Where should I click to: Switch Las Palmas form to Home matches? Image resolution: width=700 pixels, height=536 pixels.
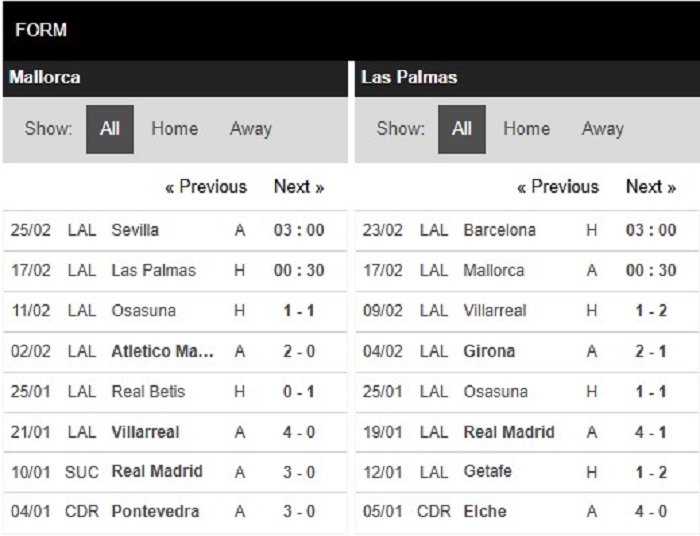click(x=527, y=129)
